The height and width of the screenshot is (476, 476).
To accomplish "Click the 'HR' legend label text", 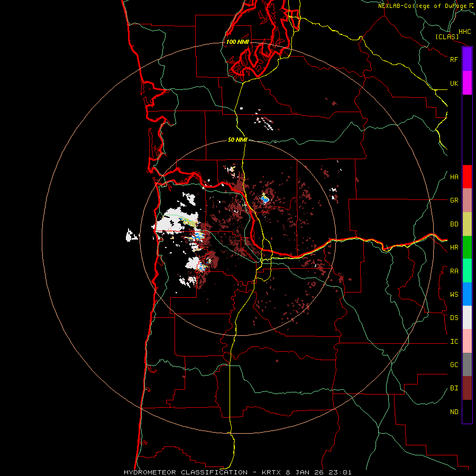I will pyautogui.click(x=454, y=248).
